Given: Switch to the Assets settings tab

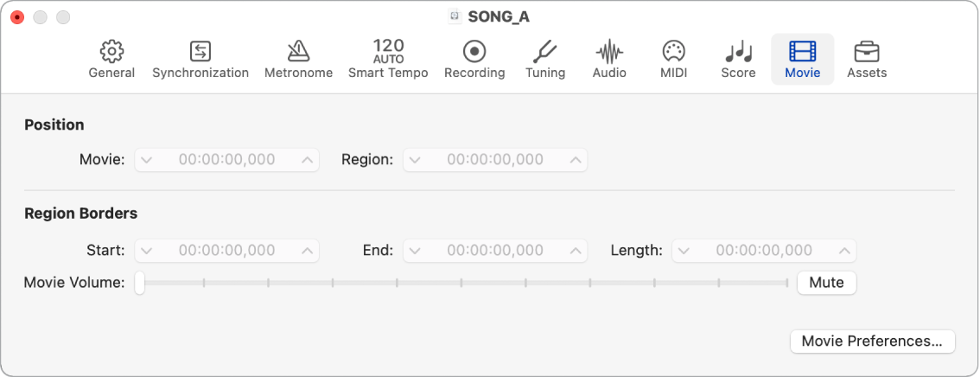Looking at the screenshot, I should (x=867, y=52).
